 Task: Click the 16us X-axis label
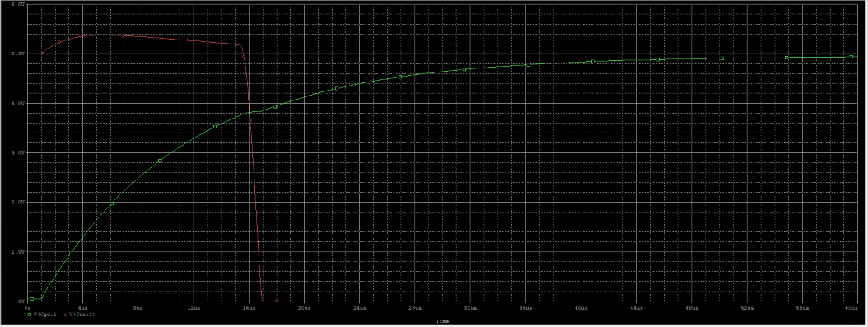pos(249,307)
